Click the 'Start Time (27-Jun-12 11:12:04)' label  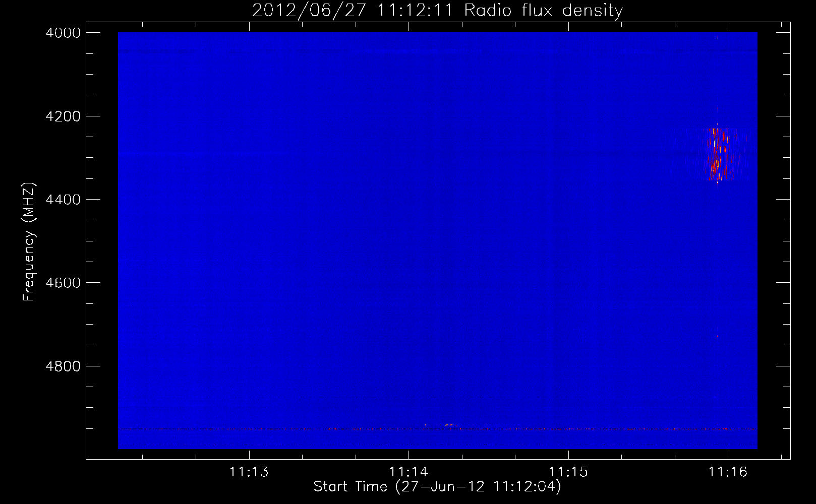[x=437, y=486]
